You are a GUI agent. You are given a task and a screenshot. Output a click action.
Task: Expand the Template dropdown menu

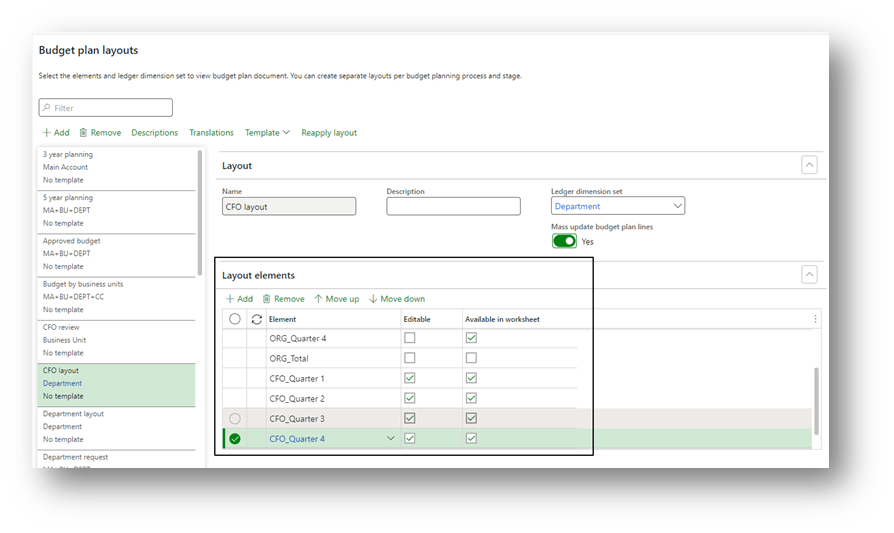pos(267,133)
